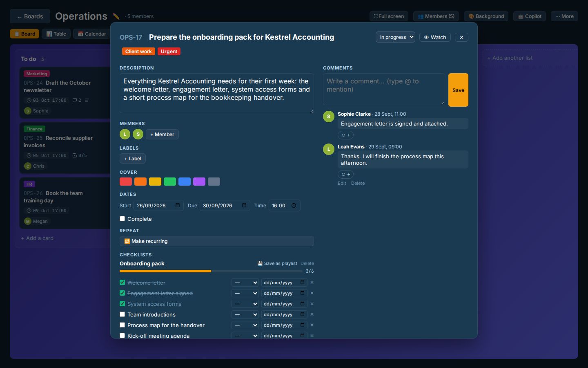This screenshot has height=368, width=588.
Task: Open the Members (5) menu
Action: [436, 16]
